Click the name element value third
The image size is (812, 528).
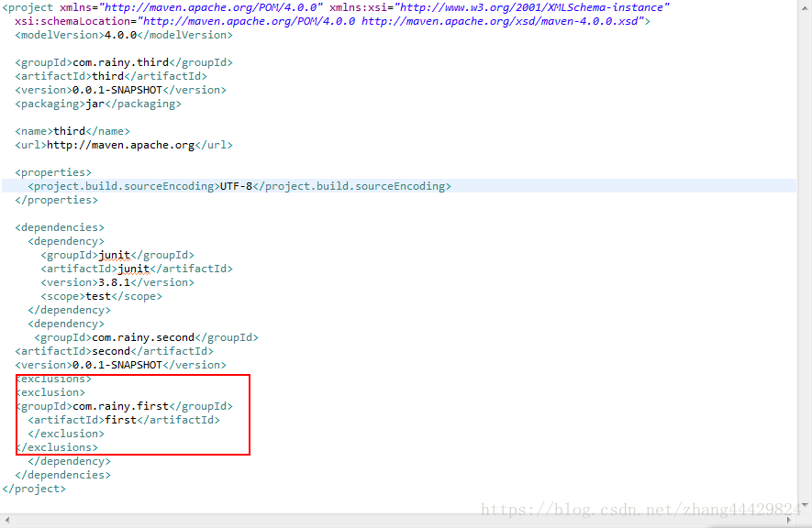[x=70, y=131]
